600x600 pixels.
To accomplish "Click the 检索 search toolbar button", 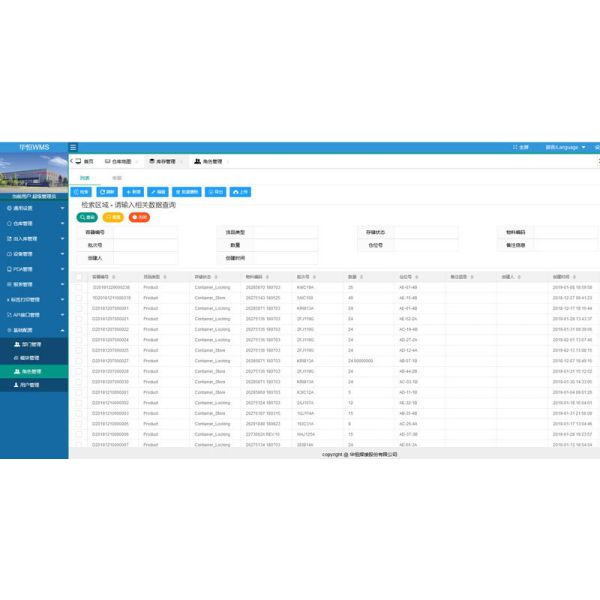I will pos(81,192).
